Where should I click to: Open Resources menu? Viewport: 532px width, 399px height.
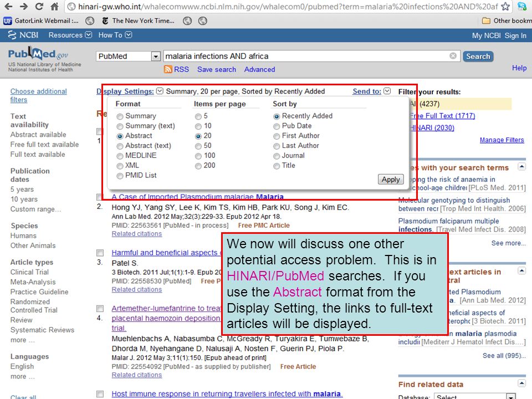pyautogui.click(x=70, y=35)
